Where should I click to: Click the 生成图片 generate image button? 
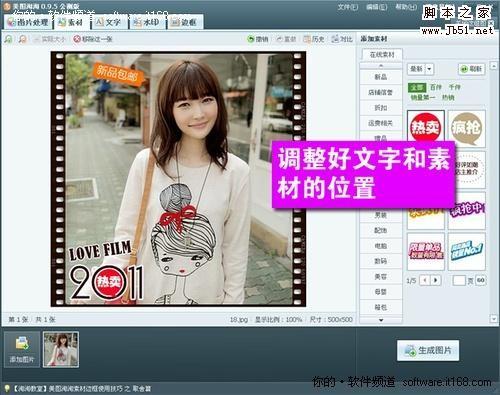[x=428, y=350]
